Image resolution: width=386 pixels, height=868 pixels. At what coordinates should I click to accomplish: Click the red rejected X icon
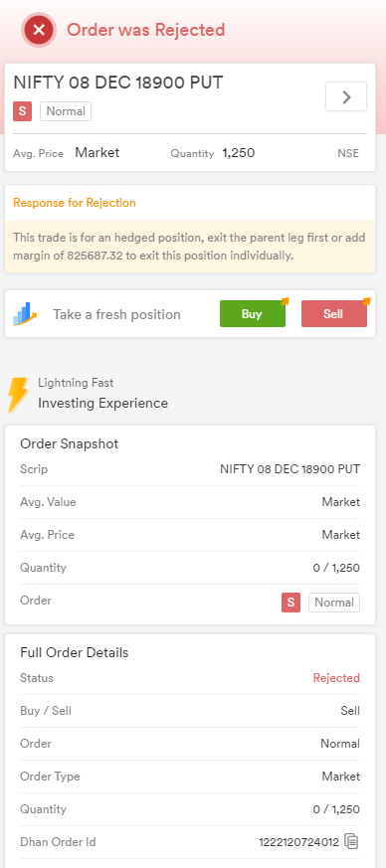38,30
